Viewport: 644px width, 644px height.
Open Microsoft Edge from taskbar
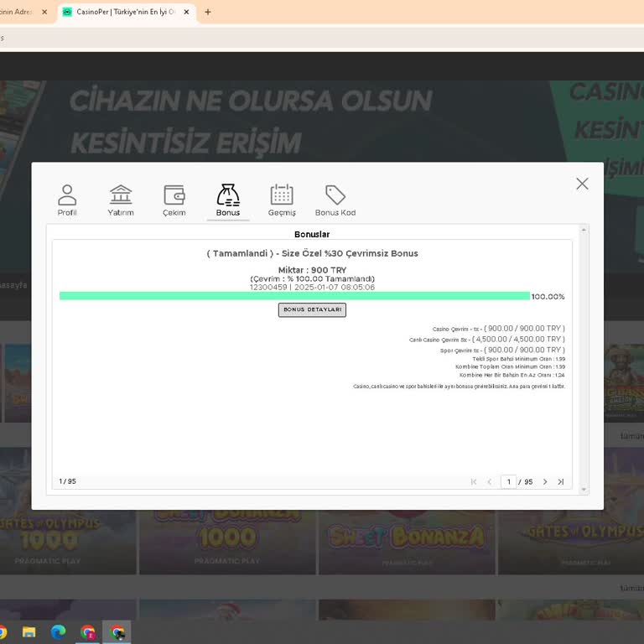[59, 632]
